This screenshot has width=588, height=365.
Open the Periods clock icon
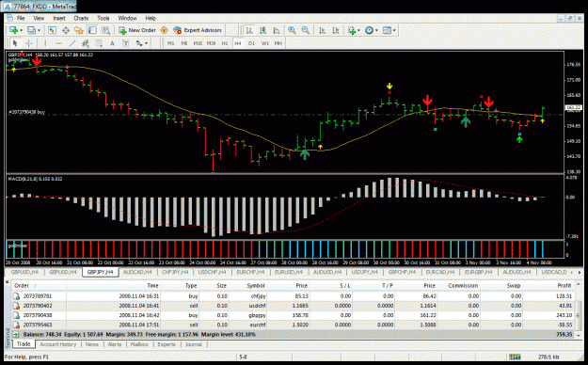[369, 30]
